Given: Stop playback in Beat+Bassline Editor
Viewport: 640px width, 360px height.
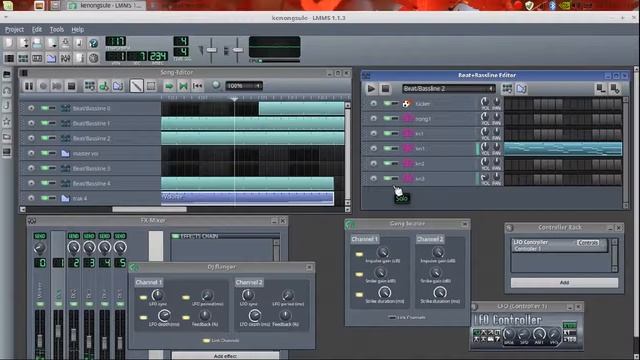Looking at the screenshot, I should 385,88.
